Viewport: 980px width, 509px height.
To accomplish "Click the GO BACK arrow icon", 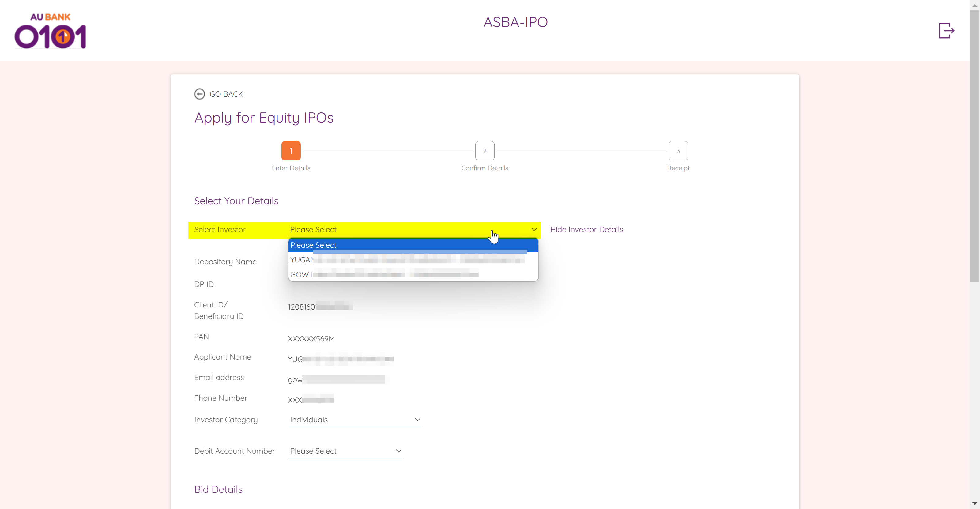I will (x=199, y=94).
